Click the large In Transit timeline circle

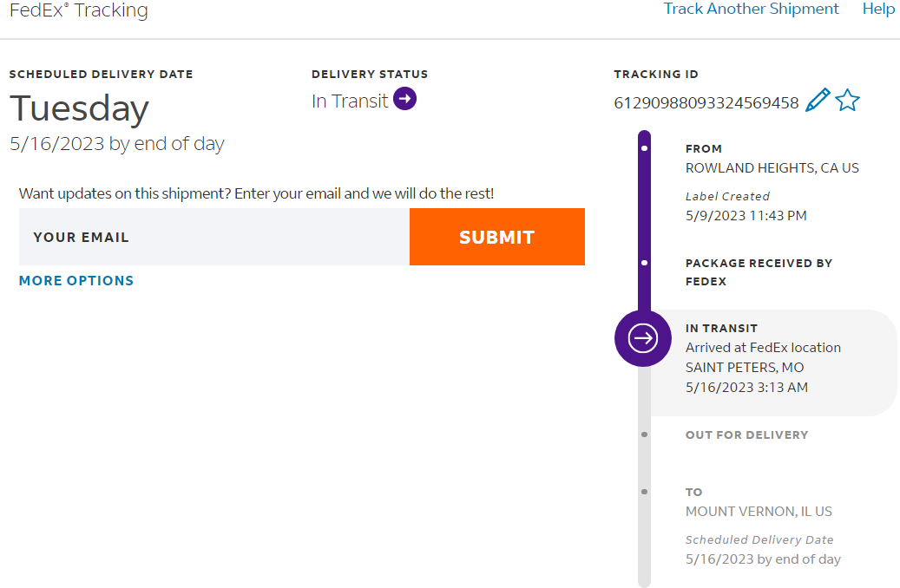click(x=642, y=337)
